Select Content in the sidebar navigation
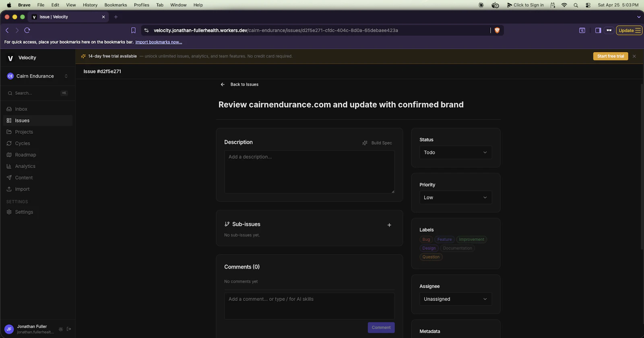644x338 pixels. (38, 178)
